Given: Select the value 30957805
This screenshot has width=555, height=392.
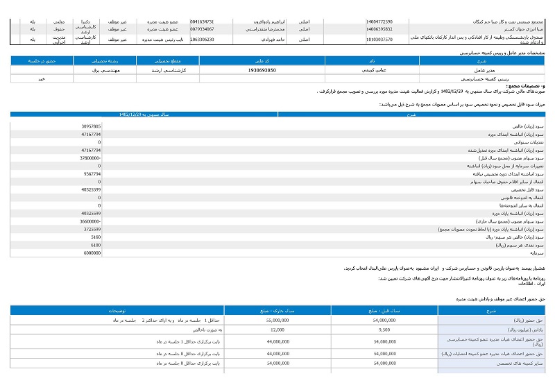Looking at the screenshot, I should 91,126.
